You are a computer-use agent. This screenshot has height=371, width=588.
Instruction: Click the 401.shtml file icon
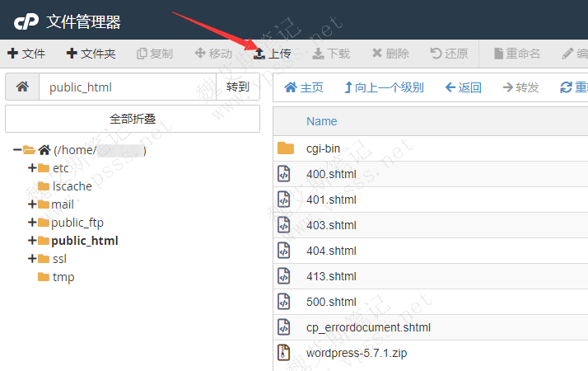tap(284, 200)
